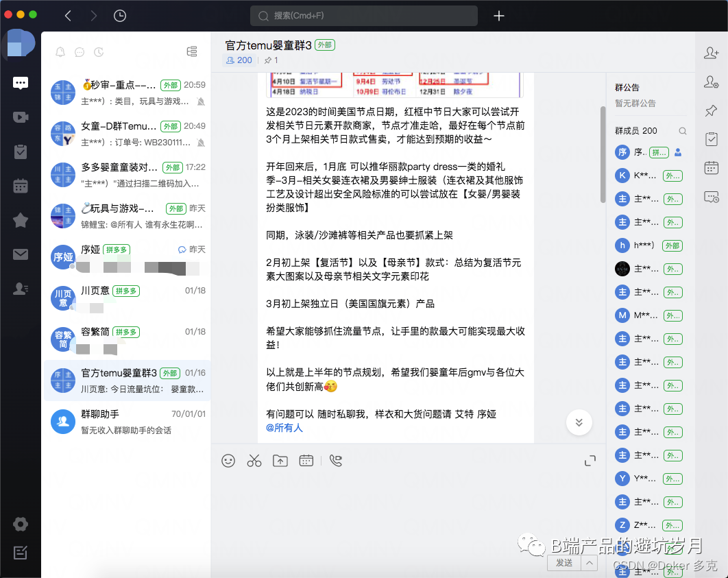Select member K** in member list
728x578 pixels.
(x=649, y=176)
